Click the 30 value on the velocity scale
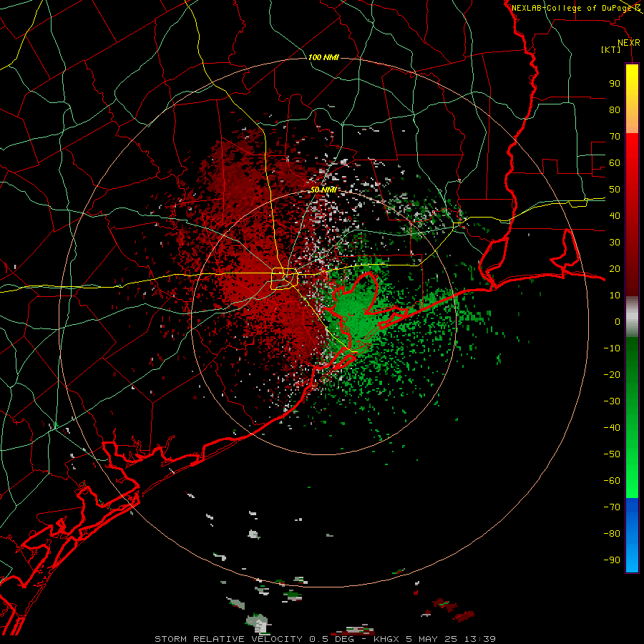Screen dimensions: 644x644 click(x=615, y=243)
